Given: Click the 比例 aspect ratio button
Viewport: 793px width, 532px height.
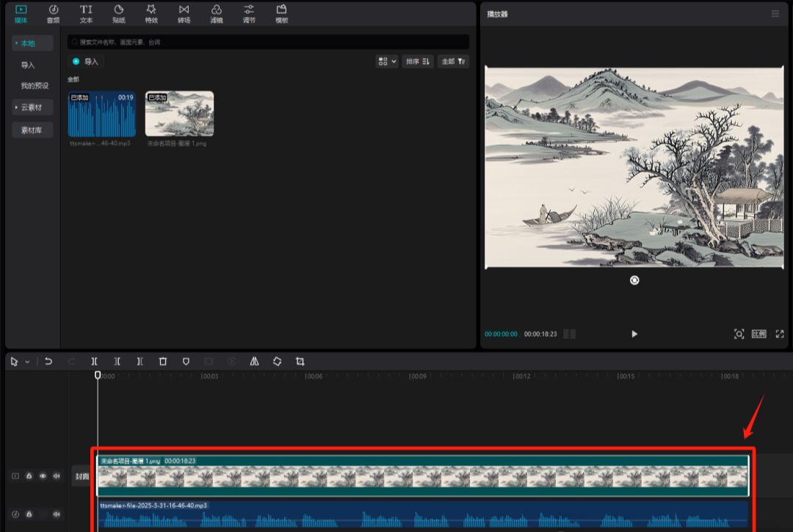Looking at the screenshot, I should pos(758,334).
